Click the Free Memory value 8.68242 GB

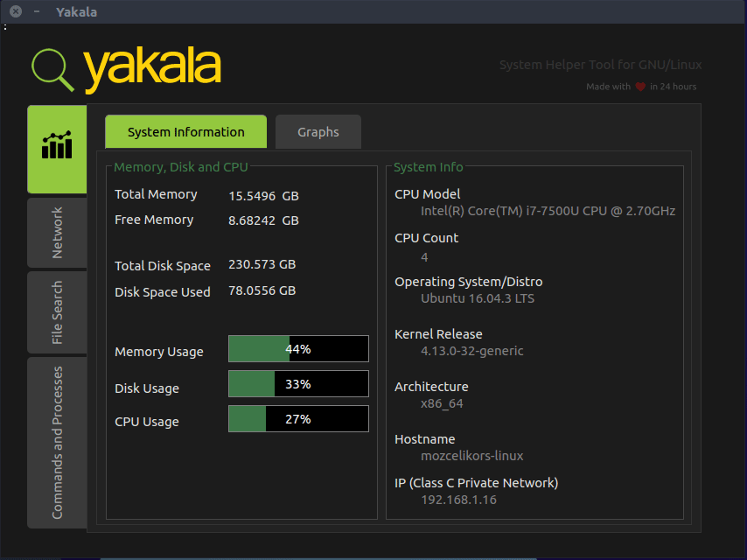263,220
